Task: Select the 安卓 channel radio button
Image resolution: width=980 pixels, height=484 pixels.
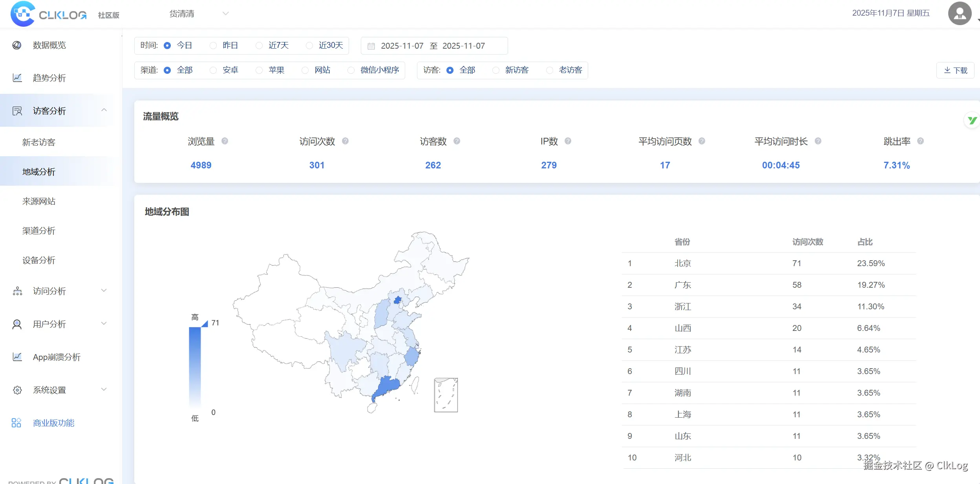Action: (x=213, y=70)
